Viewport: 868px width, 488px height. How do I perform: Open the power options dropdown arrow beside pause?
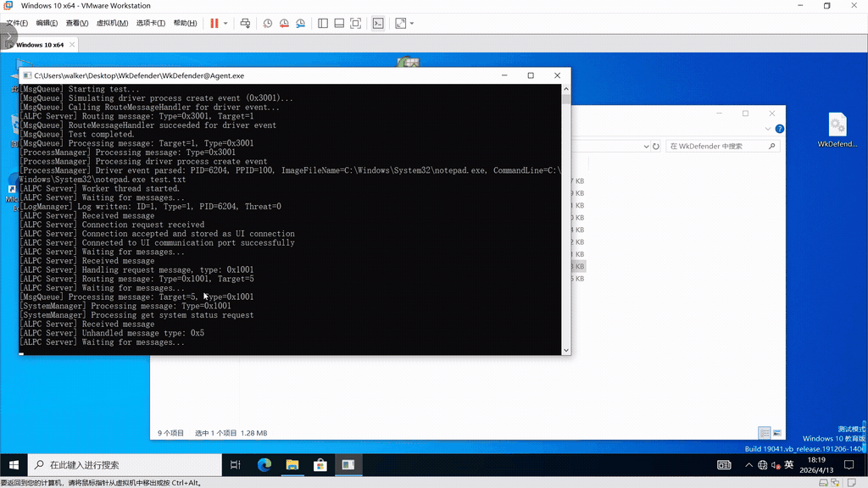(225, 23)
